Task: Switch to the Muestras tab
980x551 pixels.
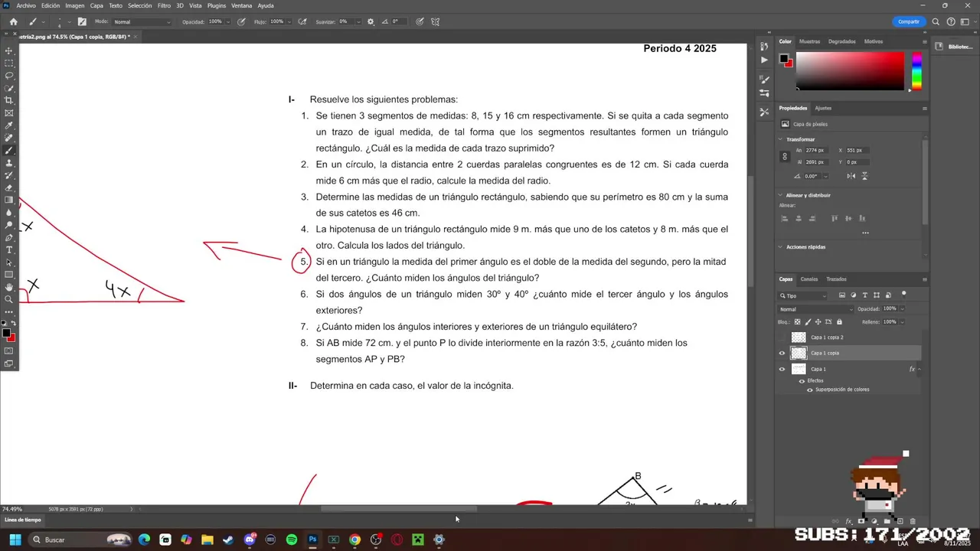Action: [809, 41]
